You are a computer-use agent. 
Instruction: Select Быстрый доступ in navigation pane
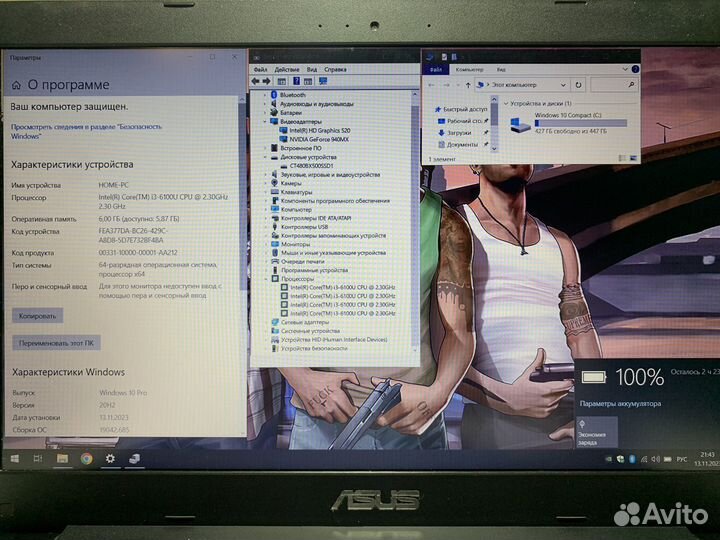point(461,109)
